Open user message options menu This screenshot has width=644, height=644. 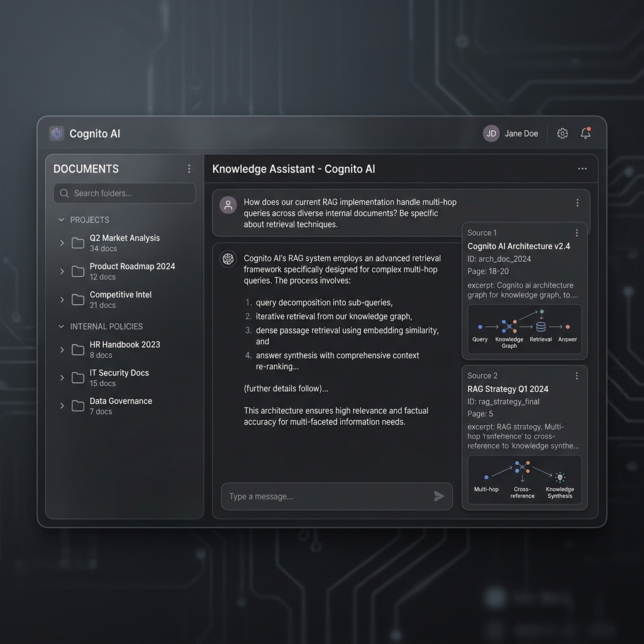(577, 203)
